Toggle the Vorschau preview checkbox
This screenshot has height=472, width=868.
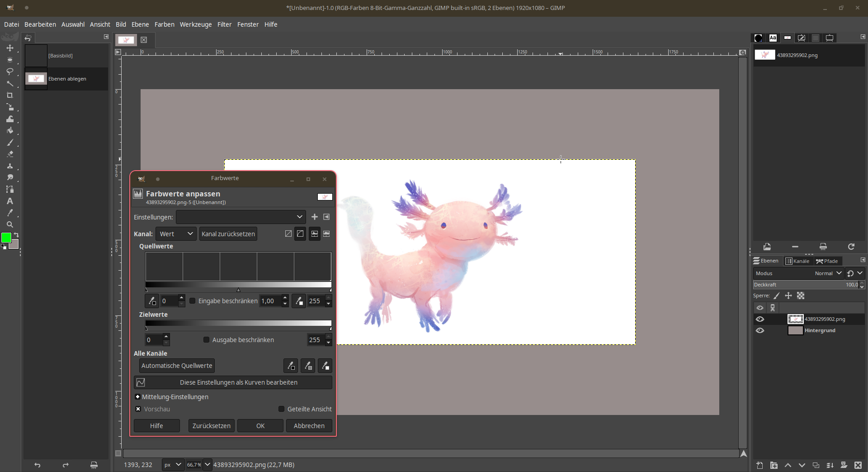[x=138, y=409]
